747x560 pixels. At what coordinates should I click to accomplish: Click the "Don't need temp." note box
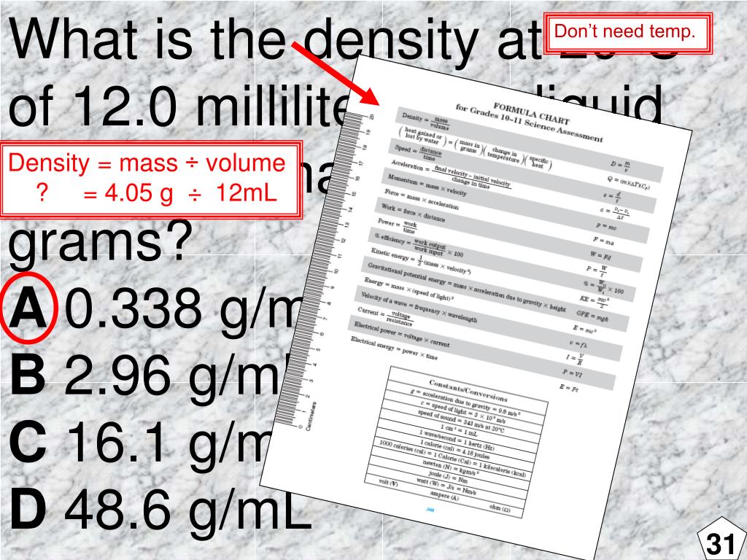tap(628, 32)
